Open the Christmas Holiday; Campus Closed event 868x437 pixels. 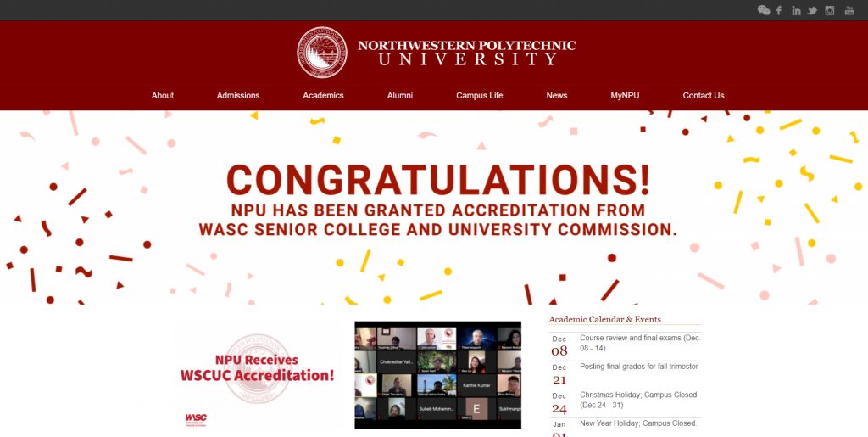[x=638, y=400]
